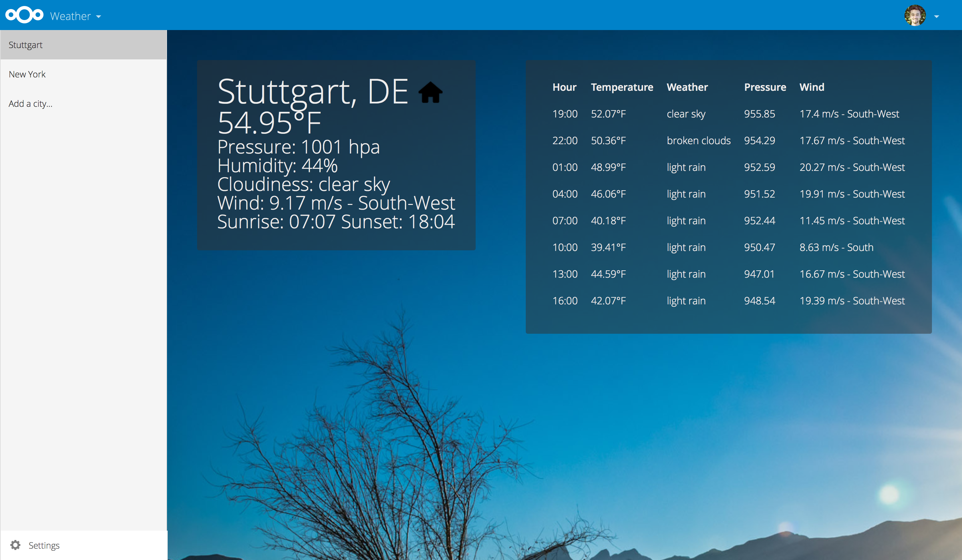Viewport: 962px width, 560px height.
Task: Click the 10:00 row wind value South
Action: (x=836, y=247)
